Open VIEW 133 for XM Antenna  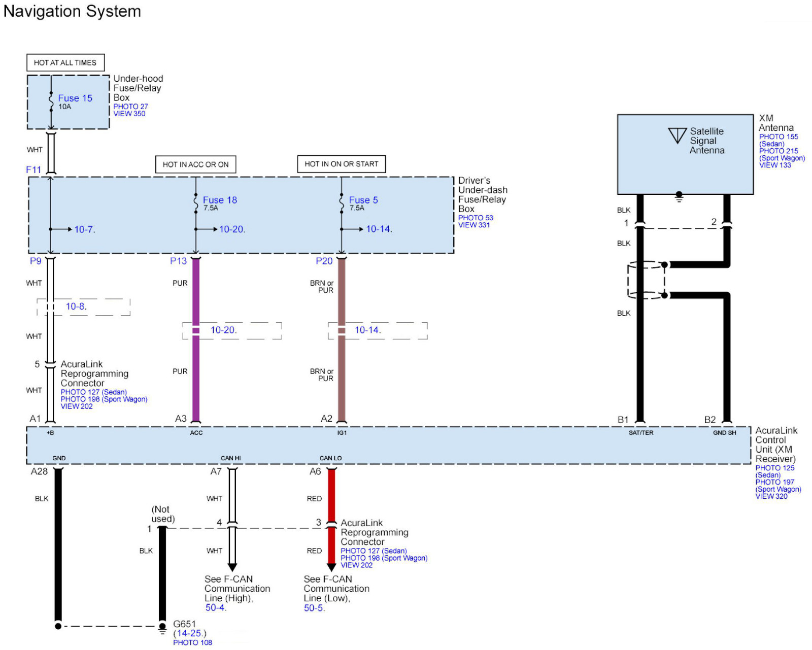775,165
